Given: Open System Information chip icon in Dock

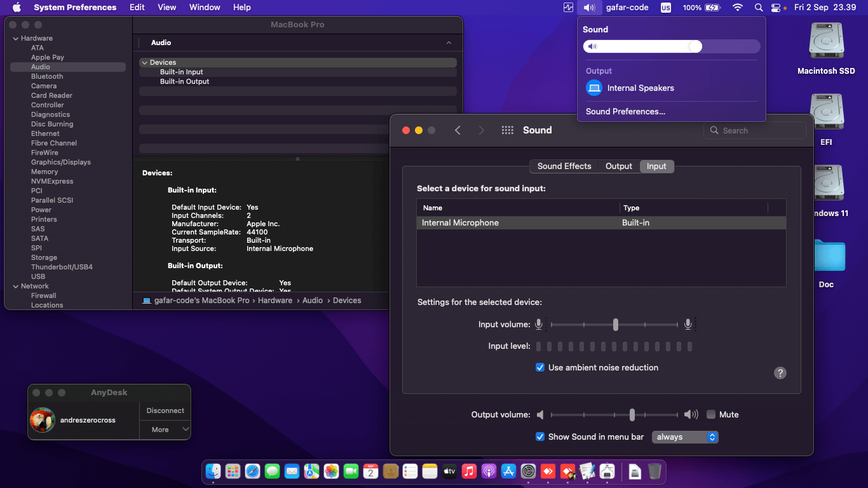Looking at the screenshot, I should pos(607,471).
